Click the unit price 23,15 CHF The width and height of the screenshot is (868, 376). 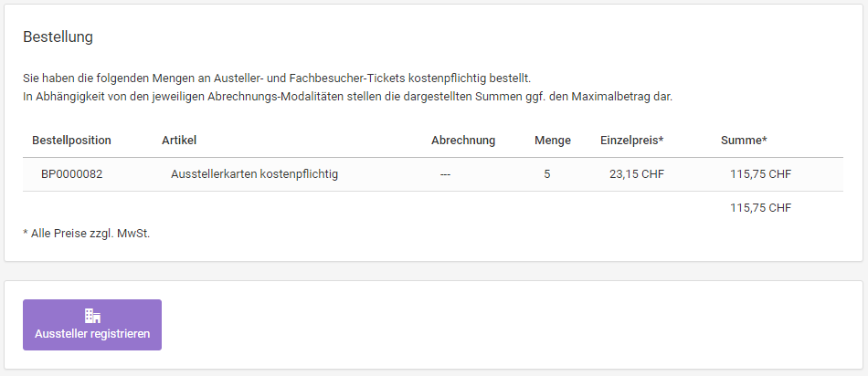point(637,174)
